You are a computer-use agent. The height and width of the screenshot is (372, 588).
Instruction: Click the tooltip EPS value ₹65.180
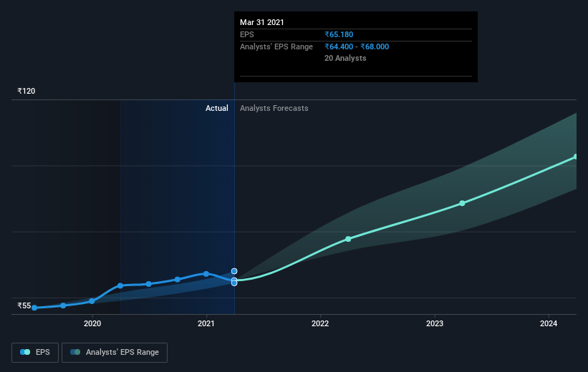339,34
